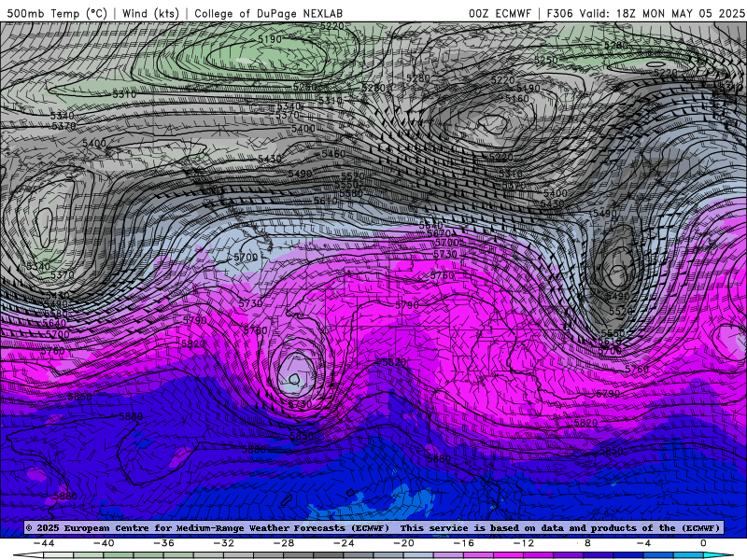Pick the -32 value on the legend
The image size is (747, 560).
[223, 543]
